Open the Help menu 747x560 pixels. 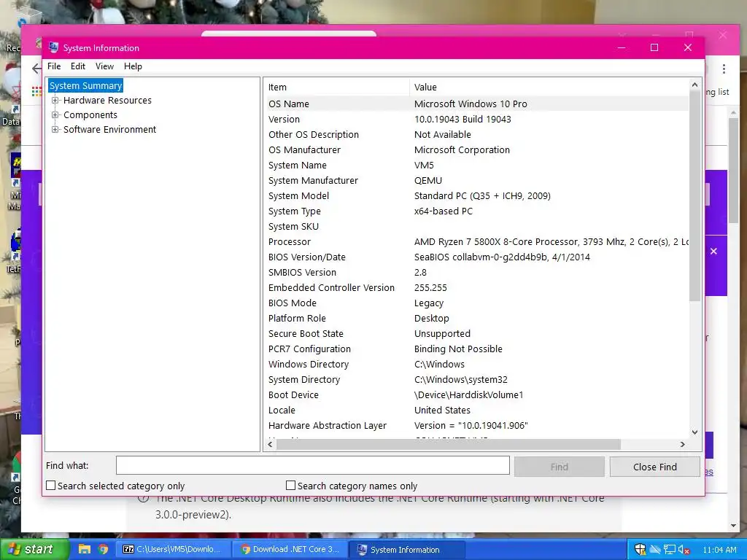(x=133, y=66)
